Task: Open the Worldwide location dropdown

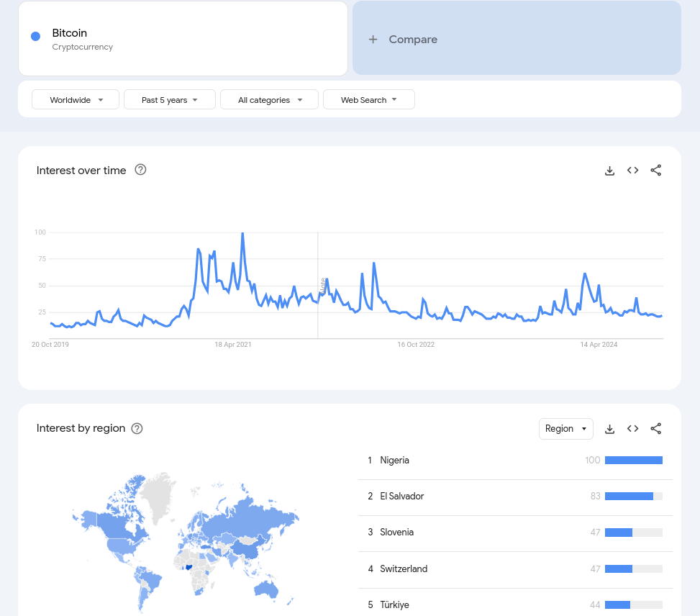Action: tap(76, 100)
